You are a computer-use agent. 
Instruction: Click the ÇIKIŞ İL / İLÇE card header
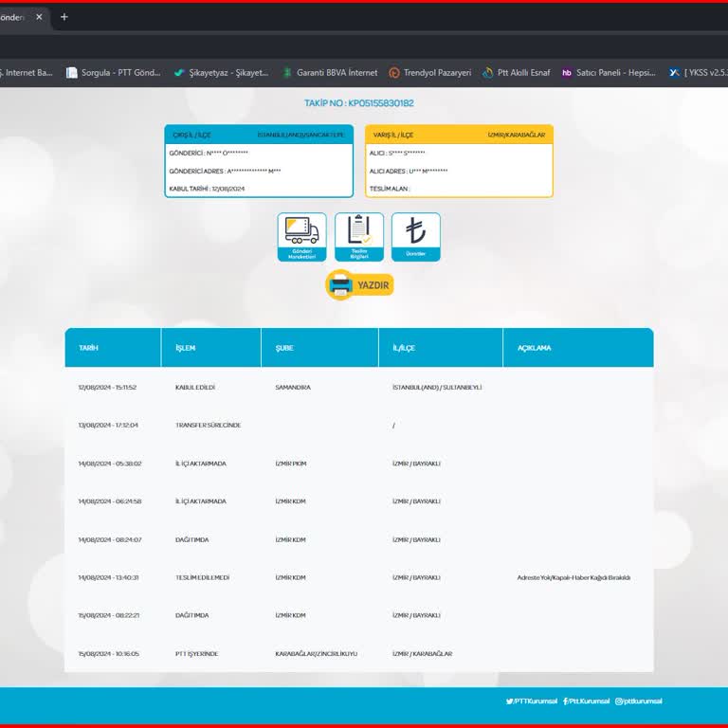pos(259,135)
